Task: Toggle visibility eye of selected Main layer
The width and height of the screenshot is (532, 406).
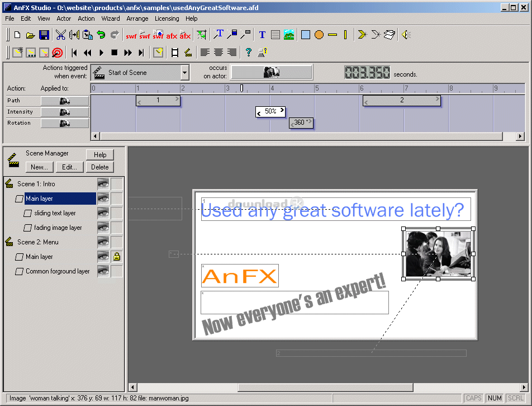Action: pos(103,199)
